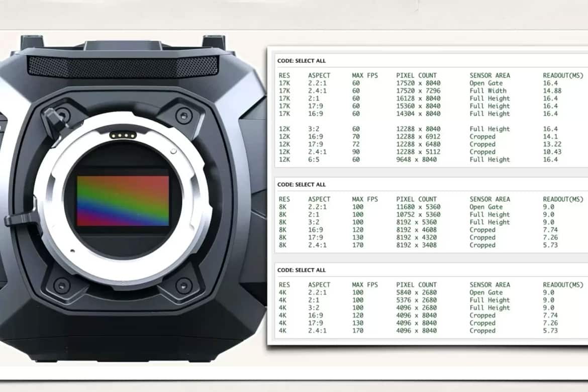Select the "4096 x 2680" pixel count
Image resolution: width=588 pixels, height=392 pixels.
point(416,308)
